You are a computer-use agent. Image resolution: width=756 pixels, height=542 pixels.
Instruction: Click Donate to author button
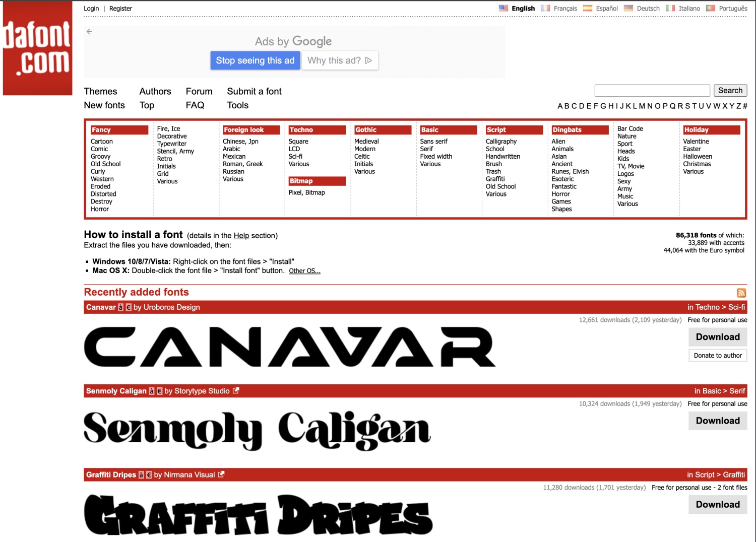(718, 356)
